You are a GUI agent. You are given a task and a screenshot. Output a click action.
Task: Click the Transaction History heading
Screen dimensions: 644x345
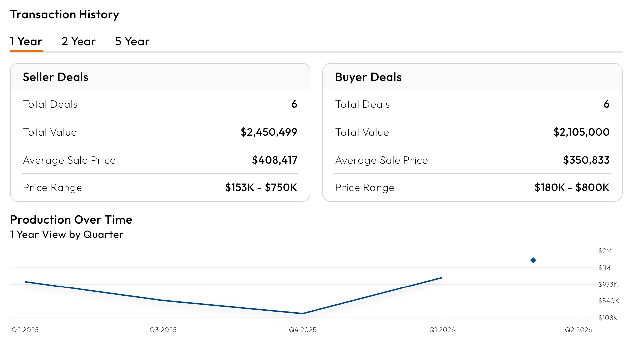point(65,14)
